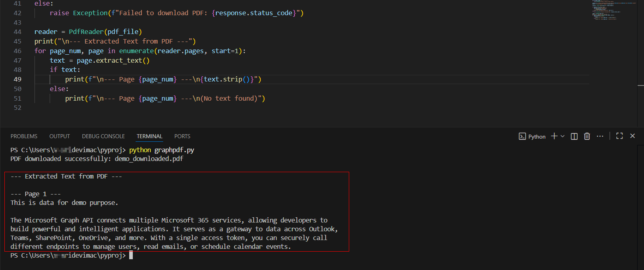Screen dimensions: 644x270
Task: Click 'PDF downloaded successfully' terminal line
Action: pos(97,159)
